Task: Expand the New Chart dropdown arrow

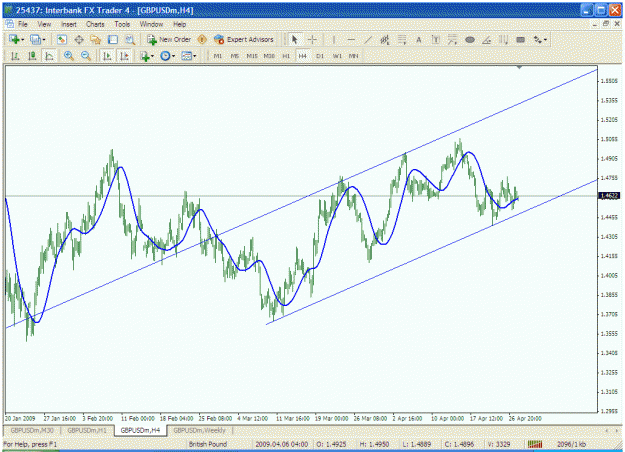Action: 22,40
